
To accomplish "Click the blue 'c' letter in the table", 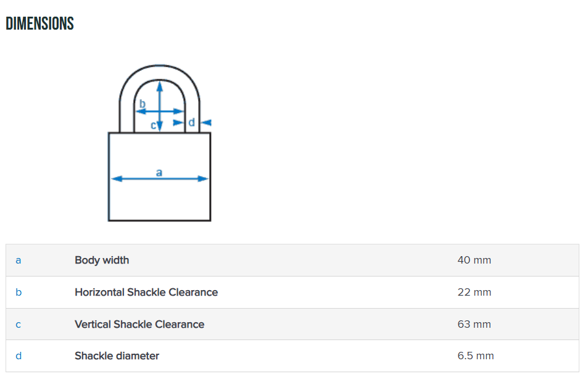I will [x=19, y=325].
